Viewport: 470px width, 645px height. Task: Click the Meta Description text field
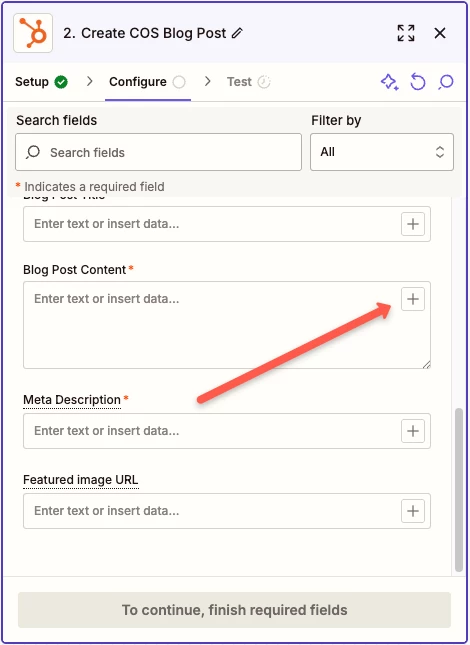click(x=210, y=431)
